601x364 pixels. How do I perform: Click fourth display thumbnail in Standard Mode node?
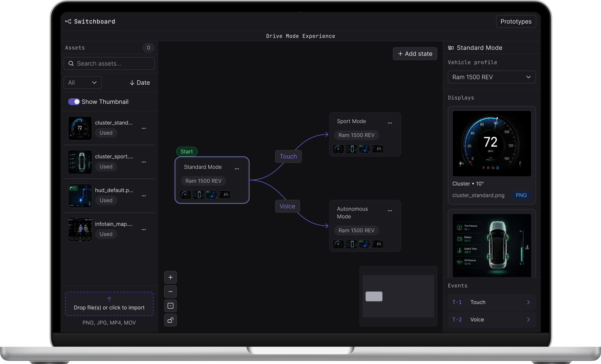[x=225, y=195]
